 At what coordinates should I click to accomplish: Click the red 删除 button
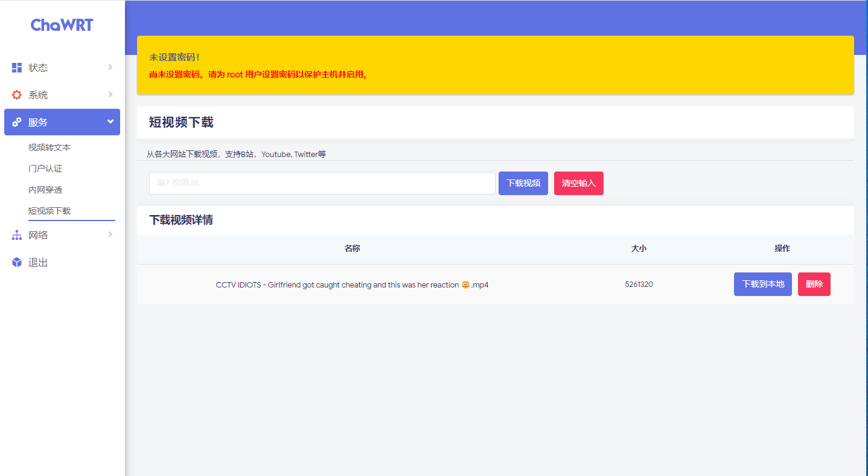tap(814, 284)
